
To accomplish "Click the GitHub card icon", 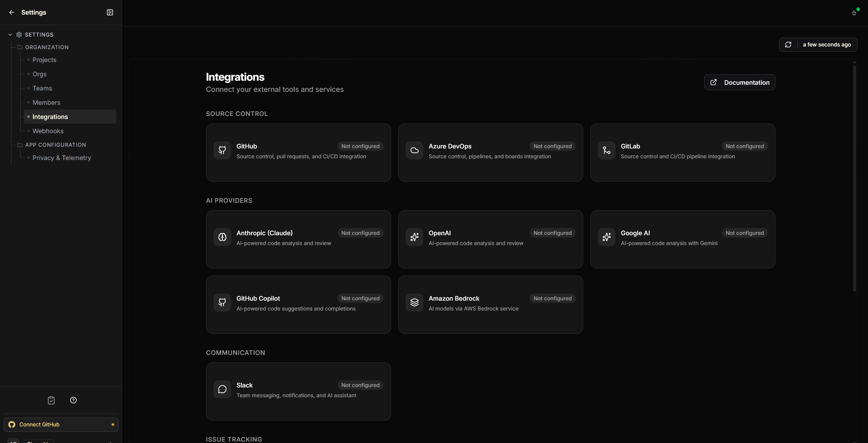I will (222, 150).
